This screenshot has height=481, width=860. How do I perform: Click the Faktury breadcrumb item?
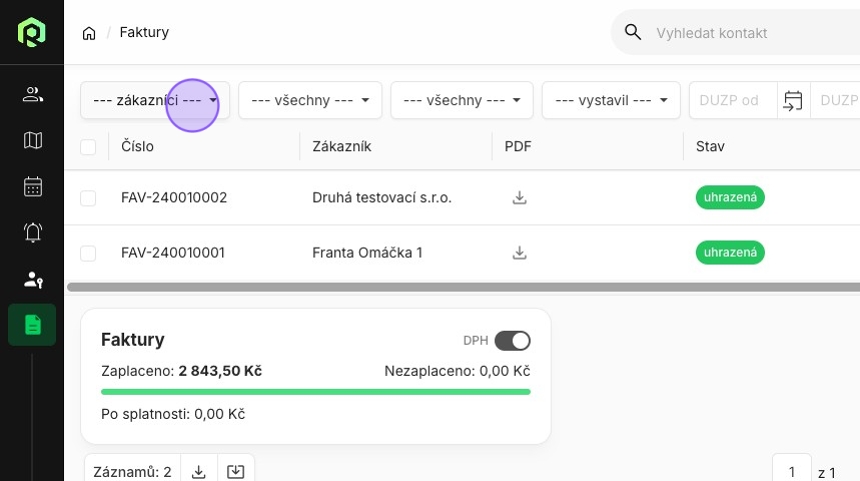click(144, 33)
